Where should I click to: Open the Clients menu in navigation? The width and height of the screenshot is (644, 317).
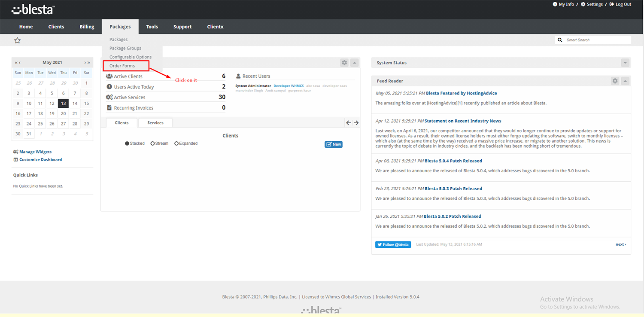coord(56,27)
